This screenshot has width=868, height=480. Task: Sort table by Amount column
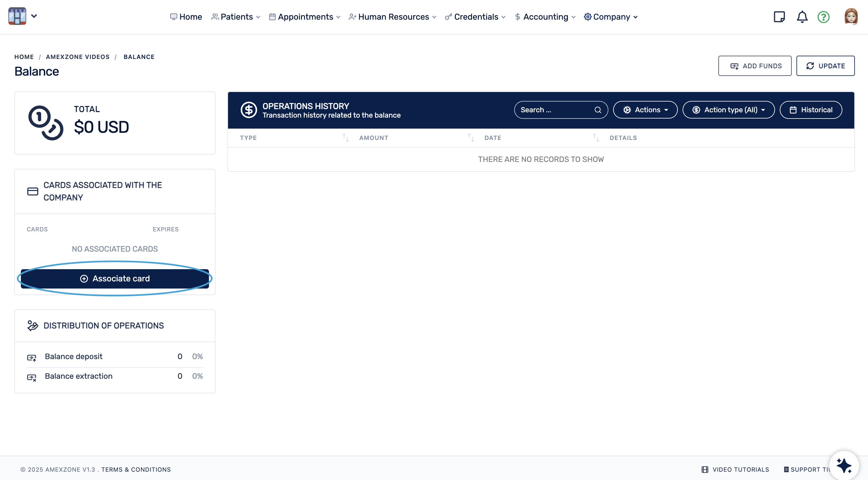(471, 138)
